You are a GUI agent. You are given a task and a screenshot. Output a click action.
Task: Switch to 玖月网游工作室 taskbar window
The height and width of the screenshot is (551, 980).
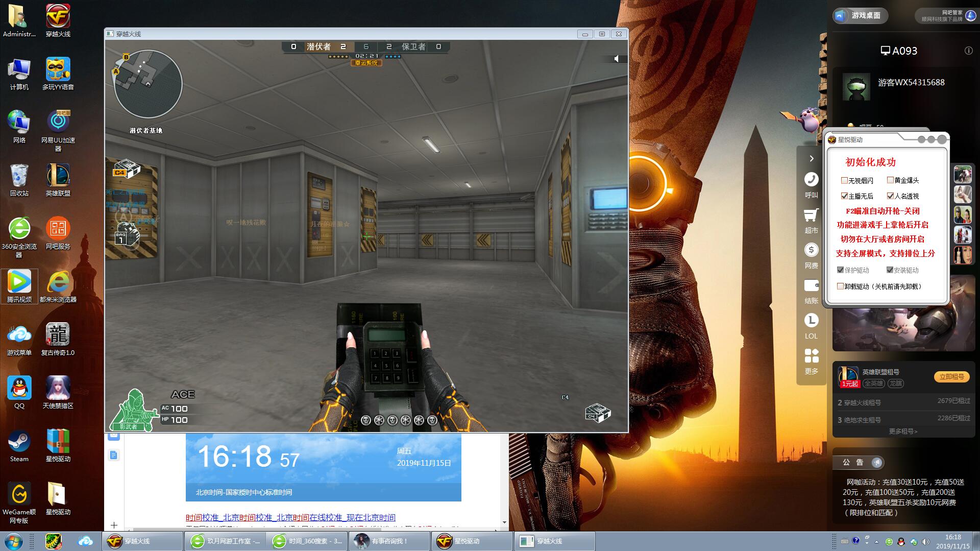225,541
